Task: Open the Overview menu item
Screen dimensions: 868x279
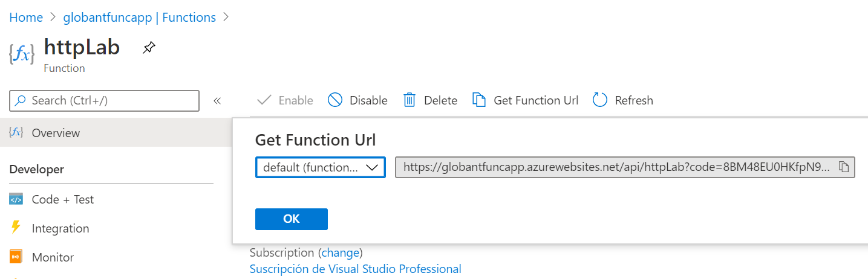Action: click(56, 133)
